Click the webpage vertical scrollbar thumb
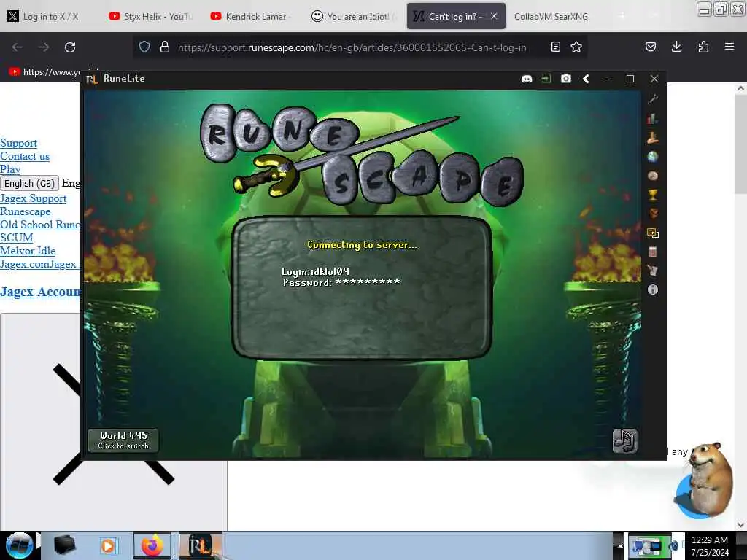The height and width of the screenshot is (560, 747). [x=740, y=145]
